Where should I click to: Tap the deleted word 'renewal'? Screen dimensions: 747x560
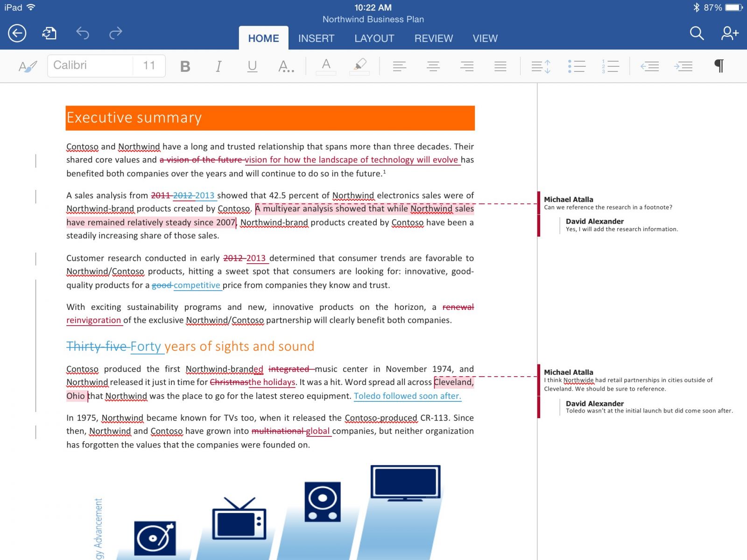coord(458,307)
